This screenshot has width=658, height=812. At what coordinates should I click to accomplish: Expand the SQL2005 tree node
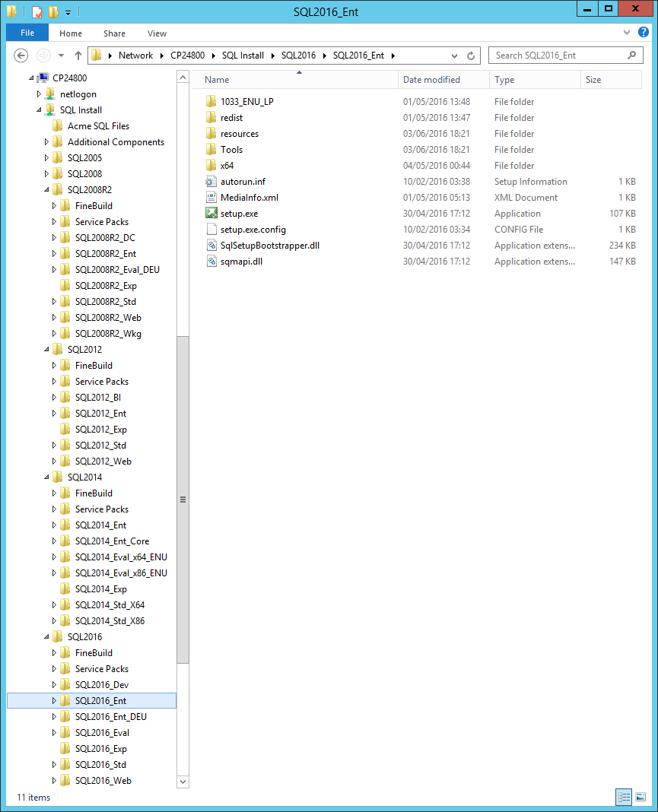pos(46,157)
